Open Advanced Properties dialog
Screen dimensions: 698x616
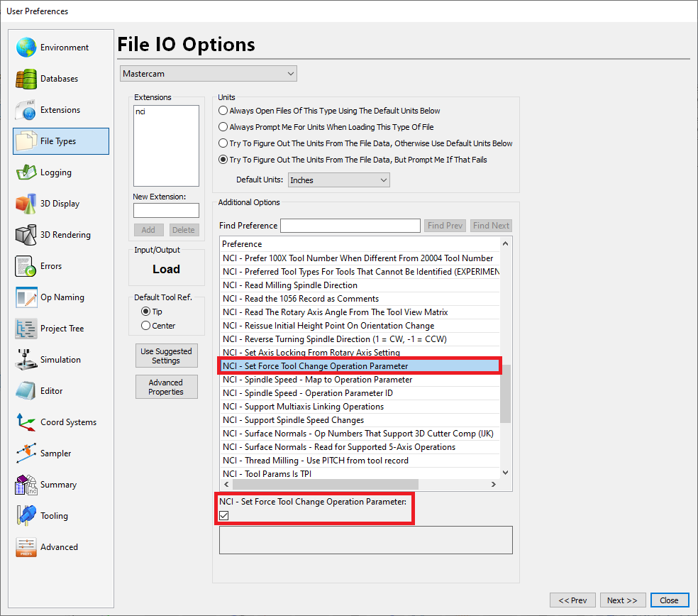point(166,386)
